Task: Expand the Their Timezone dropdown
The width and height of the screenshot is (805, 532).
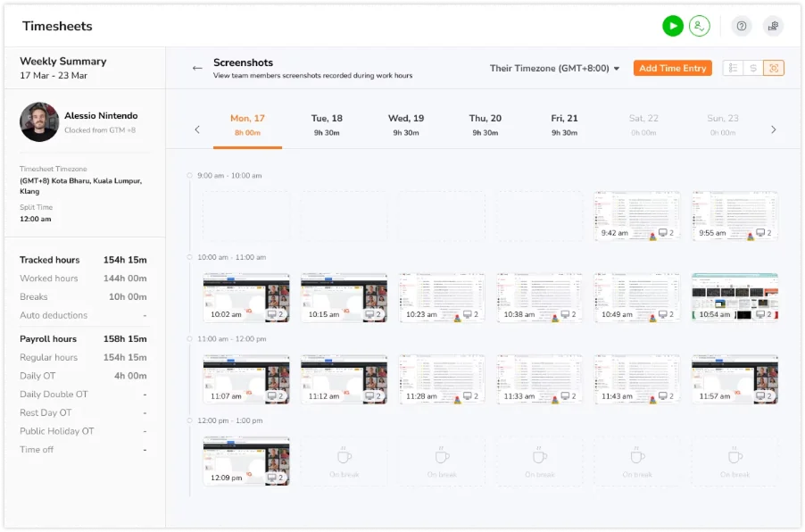Action: tap(555, 68)
